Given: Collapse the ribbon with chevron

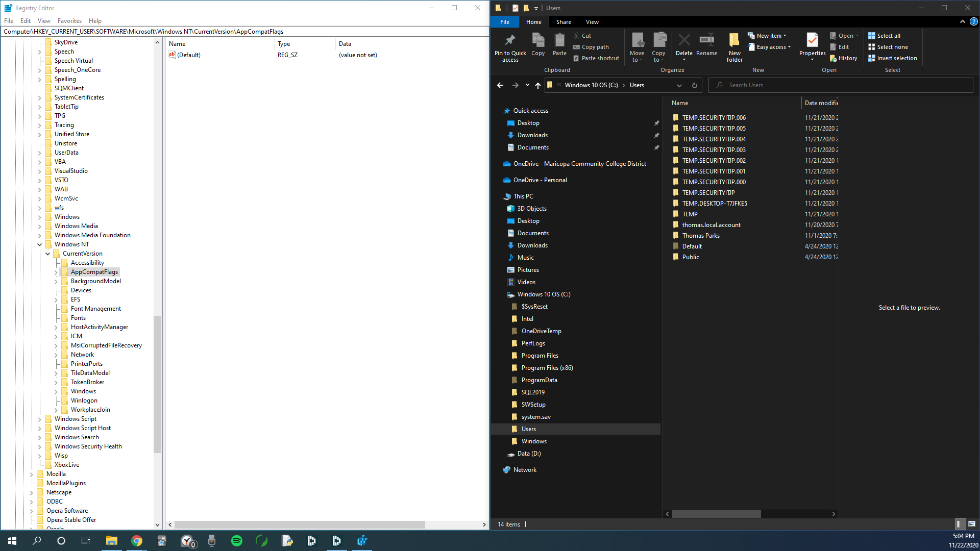Looking at the screenshot, I should point(963,21).
